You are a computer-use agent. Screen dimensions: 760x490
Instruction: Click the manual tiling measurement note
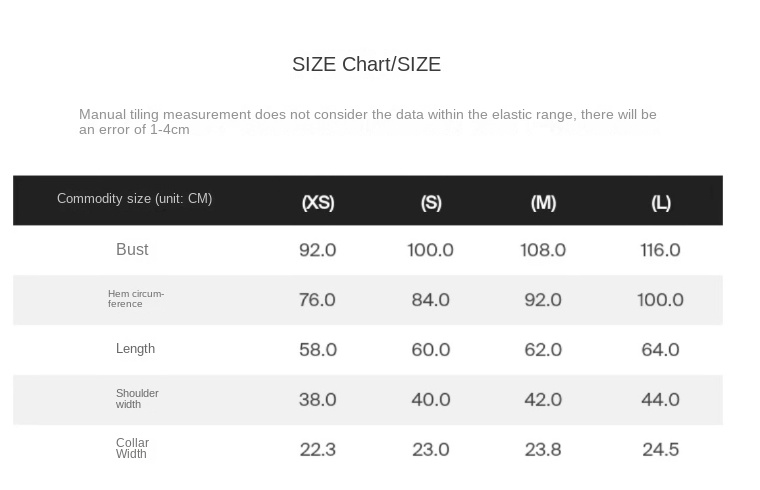(367, 121)
